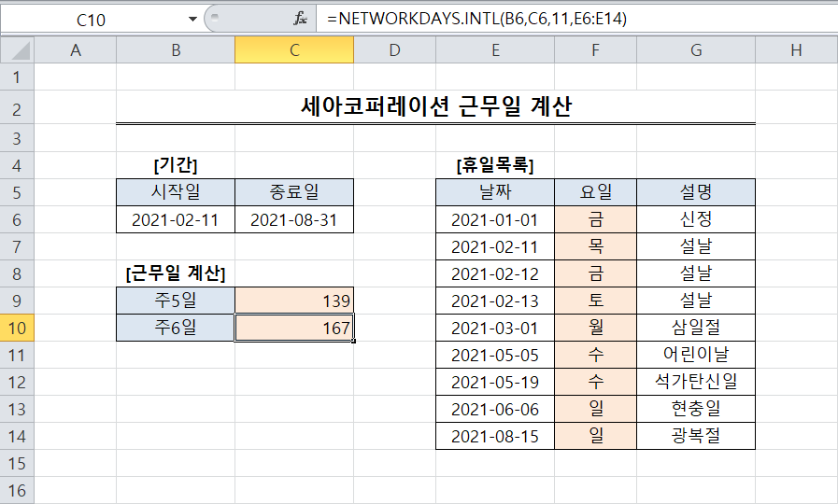
Task: Select column F header
Action: click(596, 50)
